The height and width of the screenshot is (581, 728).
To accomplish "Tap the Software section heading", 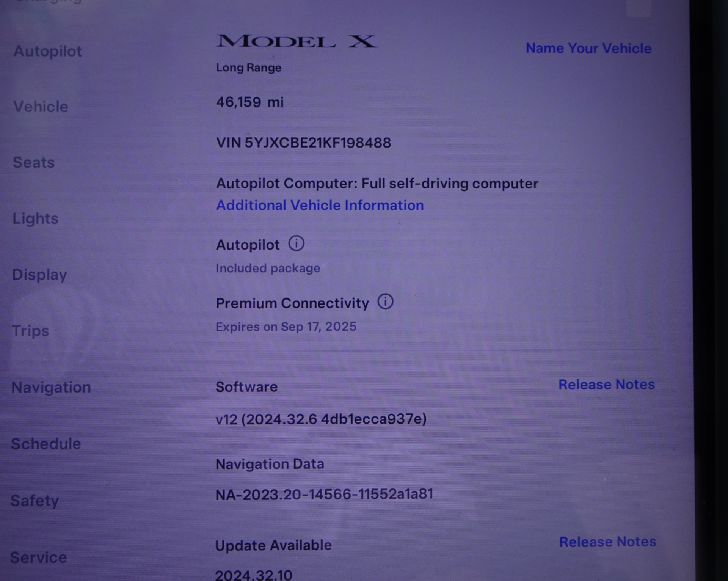I will click(247, 387).
